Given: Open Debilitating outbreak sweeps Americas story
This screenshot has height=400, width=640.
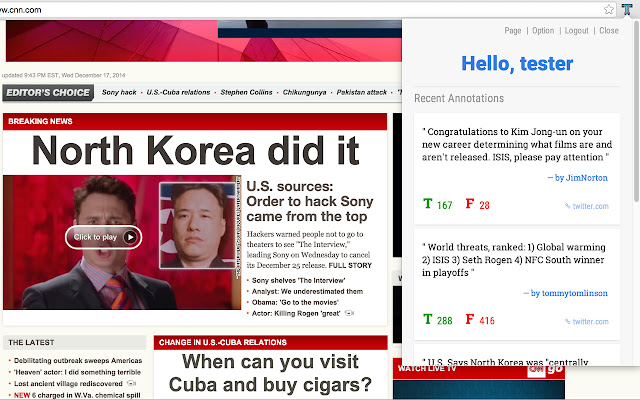Looking at the screenshot, I should click(78, 361).
